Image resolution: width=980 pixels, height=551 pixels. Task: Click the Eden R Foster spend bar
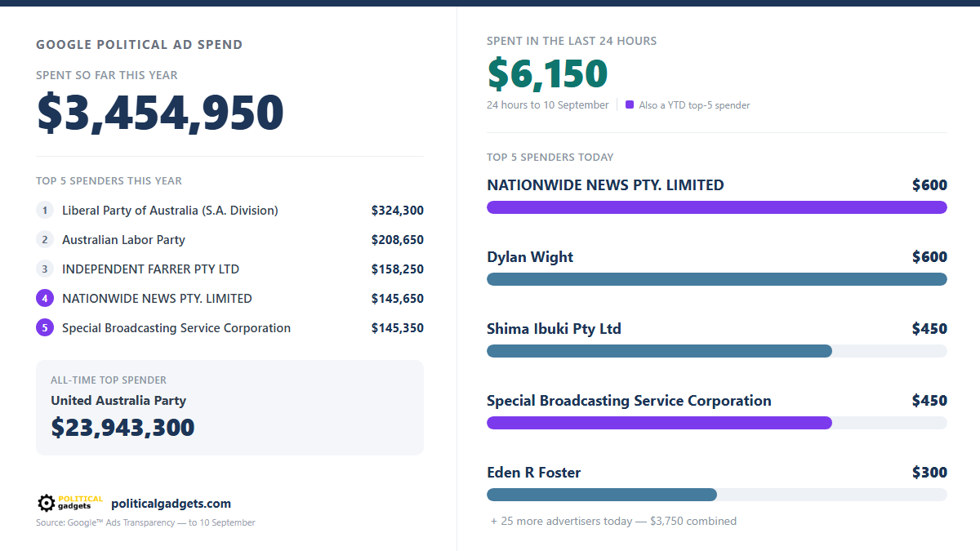coord(602,495)
